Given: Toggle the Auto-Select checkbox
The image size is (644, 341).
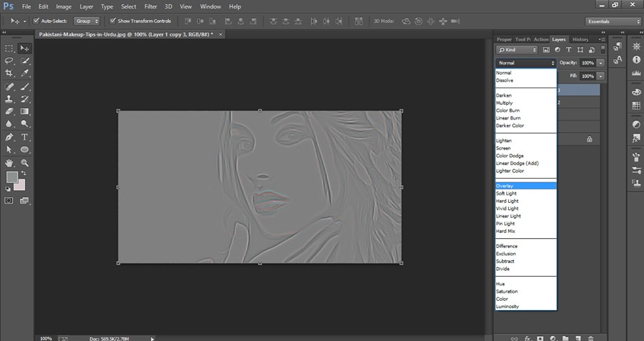Looking at the screenshot, I should coord(35,21).
